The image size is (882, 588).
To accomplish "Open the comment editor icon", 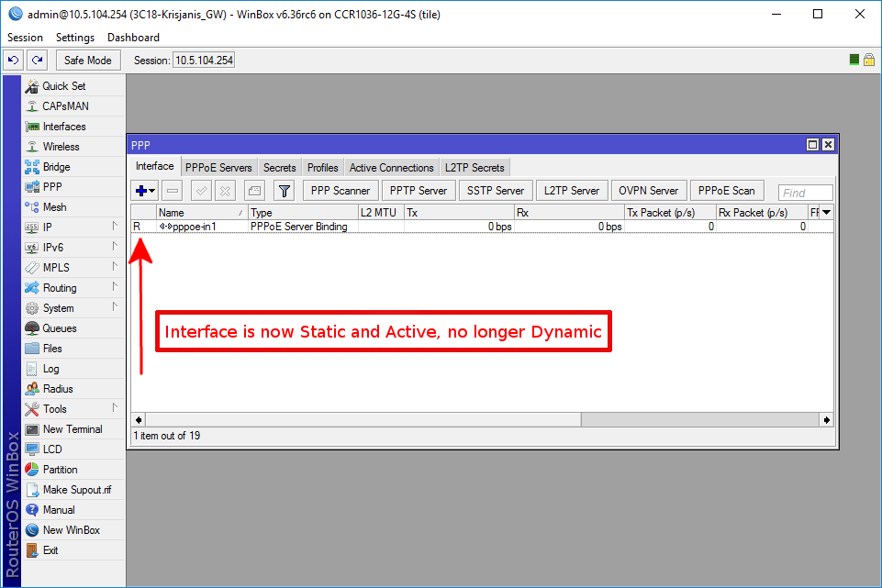I will coord(253,192).
